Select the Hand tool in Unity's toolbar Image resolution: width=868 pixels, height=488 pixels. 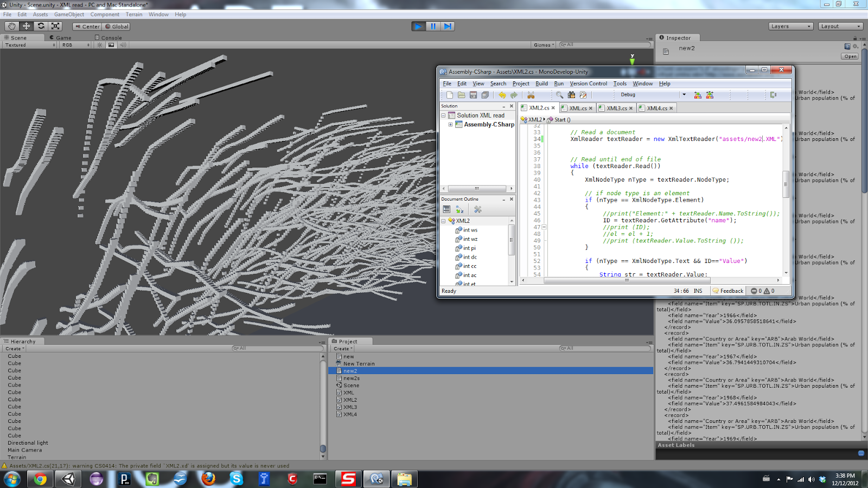click(x=12, y=26)
